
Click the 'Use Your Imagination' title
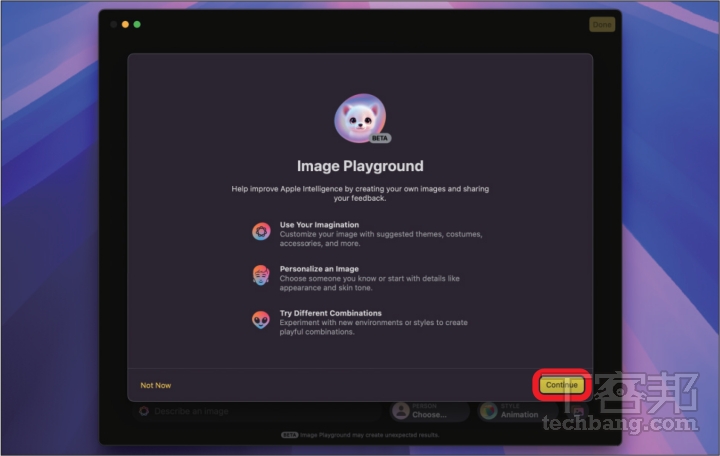(x=319, y=225)
